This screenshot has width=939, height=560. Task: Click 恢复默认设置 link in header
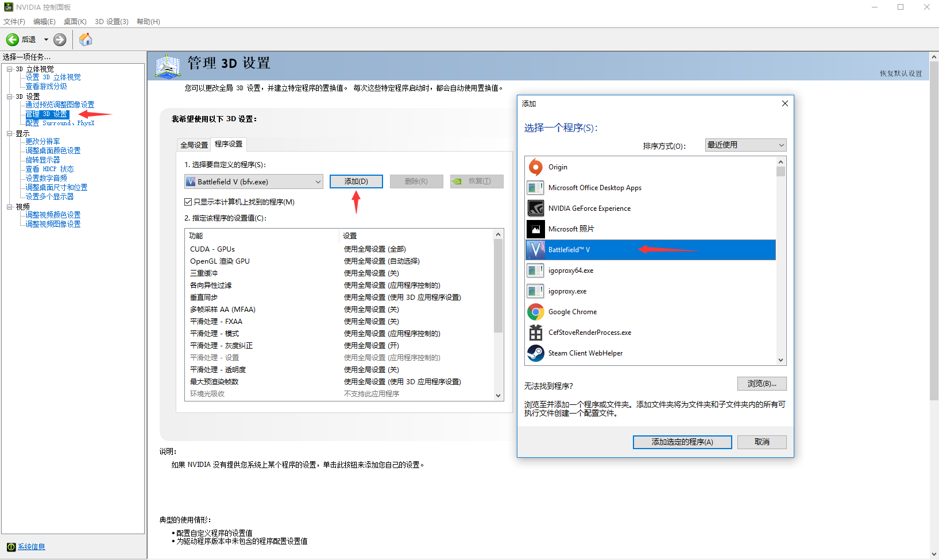coord(901,74)
